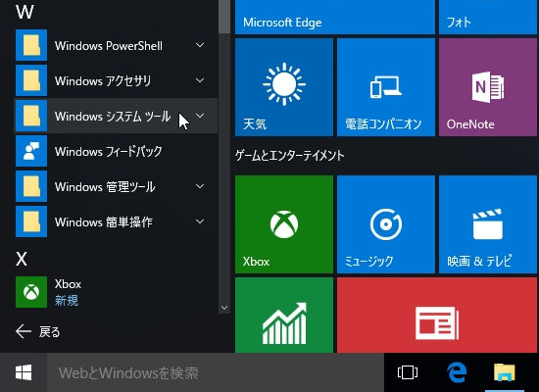Screen dimensions: 539x392
Task: Click the Windows フィードバック text label
Action: tap(108, 151)
